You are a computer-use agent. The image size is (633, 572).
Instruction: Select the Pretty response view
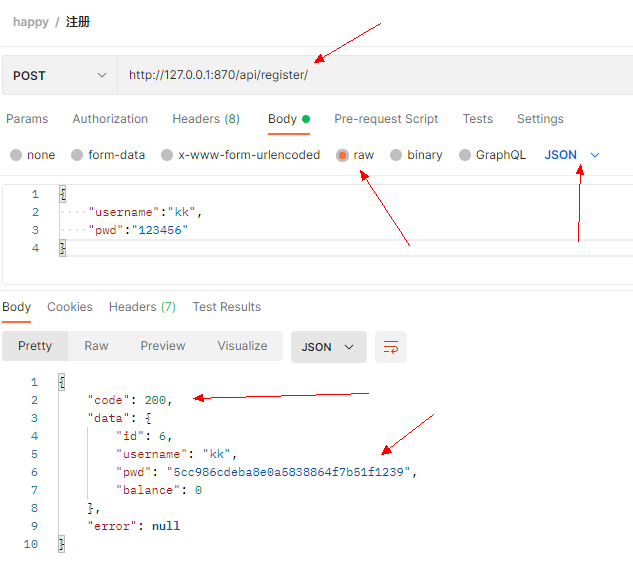point(35,346)
